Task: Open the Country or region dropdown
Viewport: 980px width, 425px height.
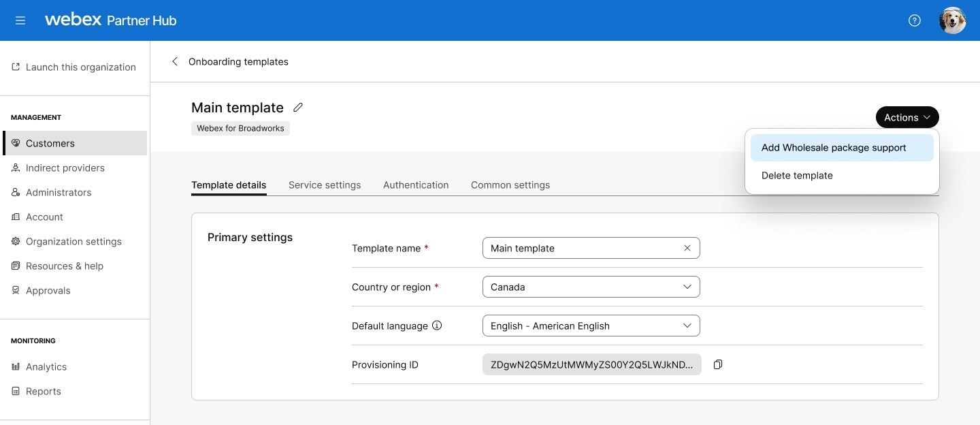Action: click(x=591, y=287)
